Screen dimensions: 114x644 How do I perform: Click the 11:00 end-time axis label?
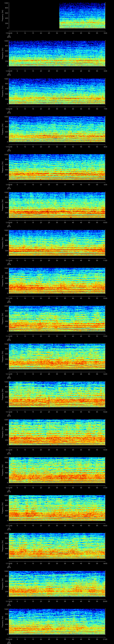pos(105,260)
